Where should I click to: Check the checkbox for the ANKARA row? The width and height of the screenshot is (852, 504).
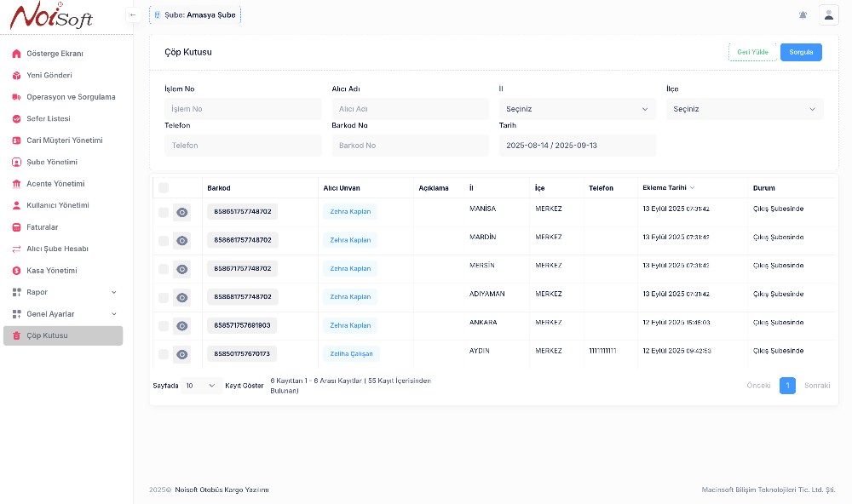tap(164, 326)
